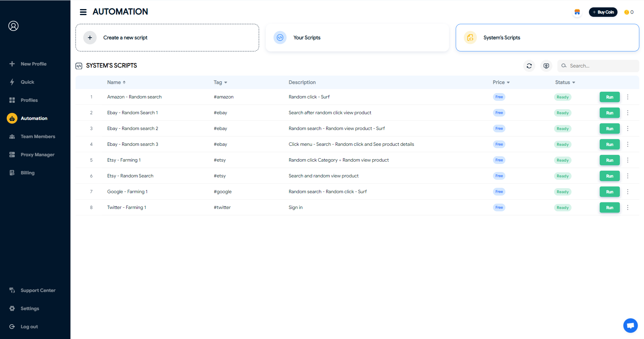Sort scripts by Name column
The height and width of the screenshot is (339, 644).
click(x=116, y=82)
